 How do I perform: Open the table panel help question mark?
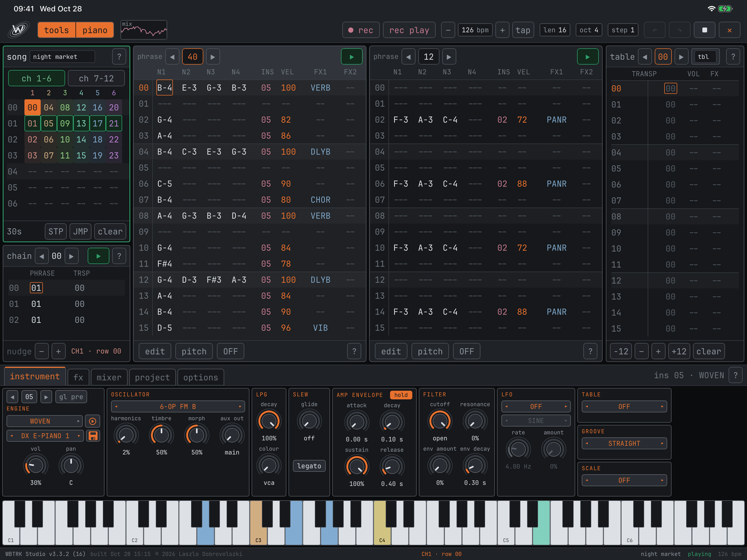733,57
